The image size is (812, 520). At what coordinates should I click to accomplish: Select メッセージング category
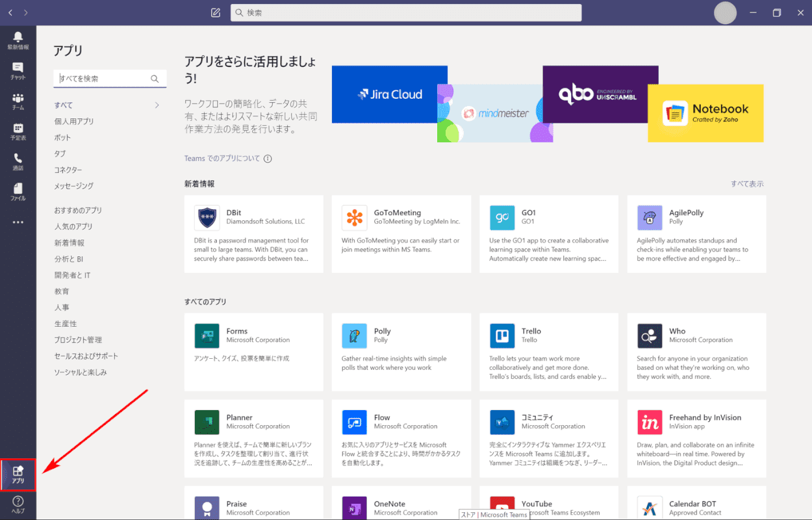point(74,186)
